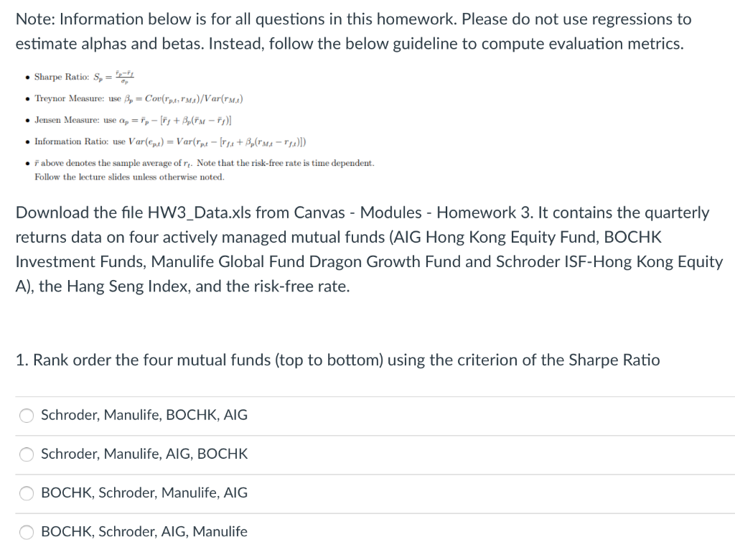Screen dimensions: 735x560
Task: Select the radio button for "Schroder, Manulife, BOCHK, AIG"
Action: [26, 415]
